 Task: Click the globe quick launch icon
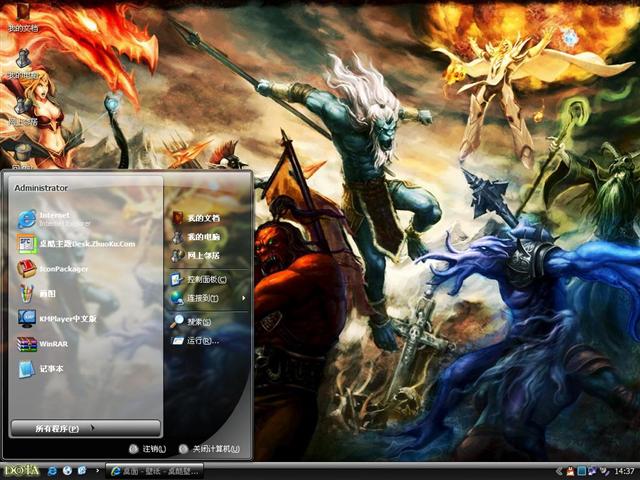pos(67,471)
